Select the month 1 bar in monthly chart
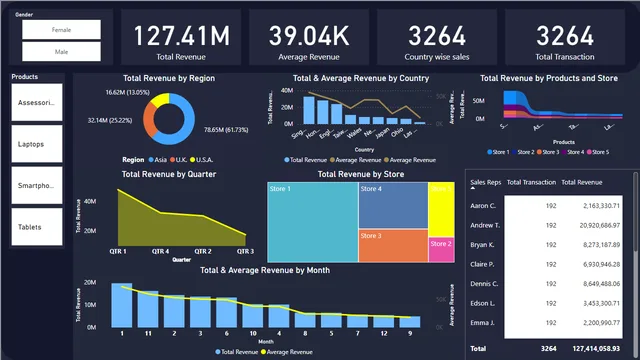The image size is (640, 360). pyautogui.click(x=122, y=305)
